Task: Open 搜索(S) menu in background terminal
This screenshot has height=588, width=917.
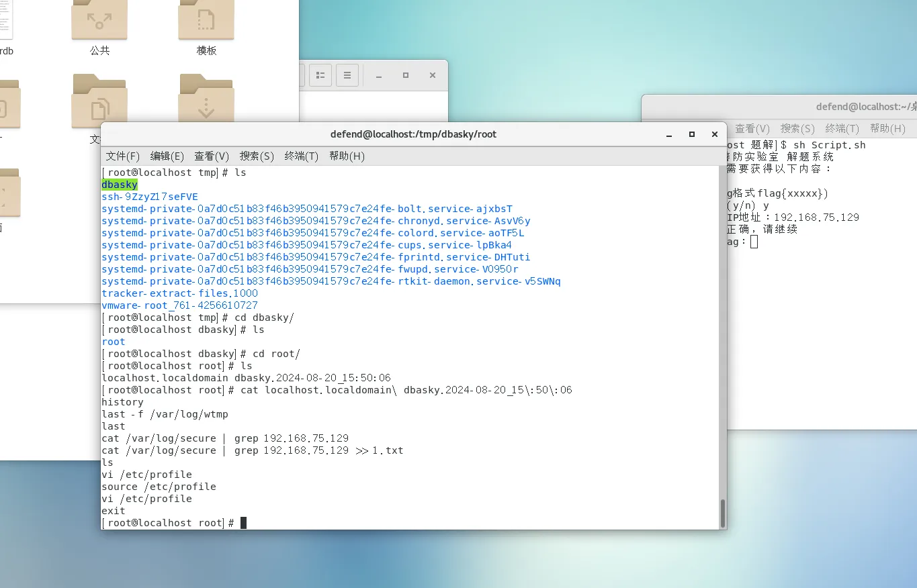Action: (797, 128)
